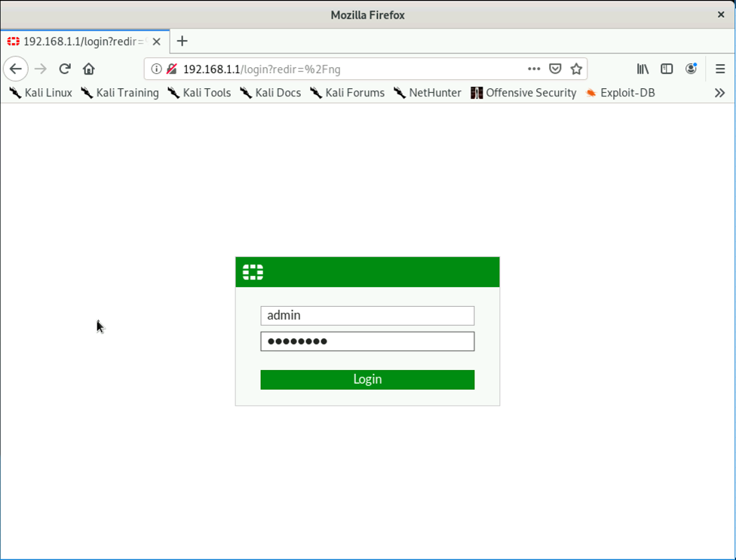Screen dimensions: 736x560
Task: Show site information icon in address bar
Action: coord(156,69)
